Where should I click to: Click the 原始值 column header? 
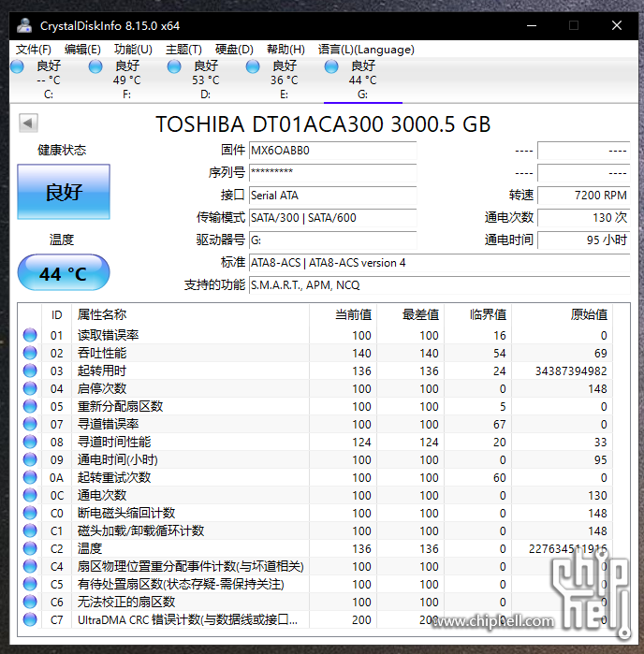click(x=562, y=314)
